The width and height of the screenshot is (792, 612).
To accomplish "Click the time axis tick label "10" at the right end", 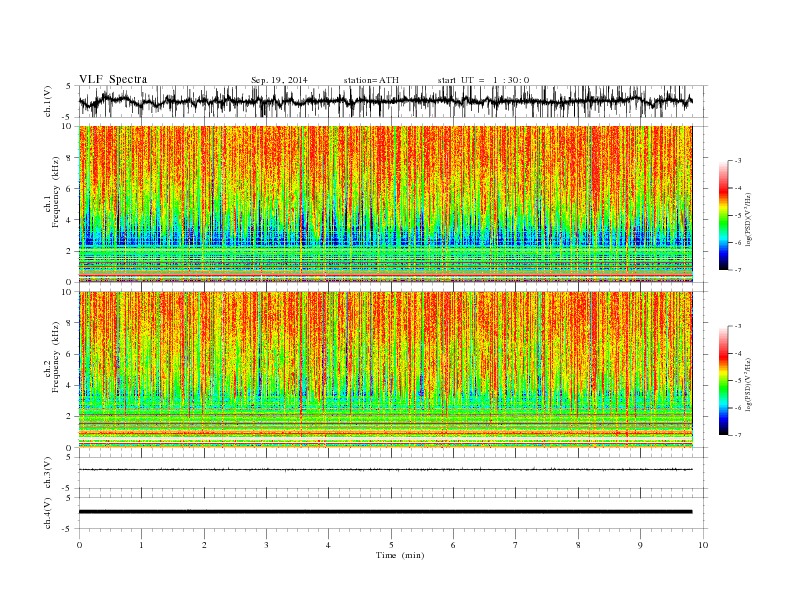I will [703, 545].
